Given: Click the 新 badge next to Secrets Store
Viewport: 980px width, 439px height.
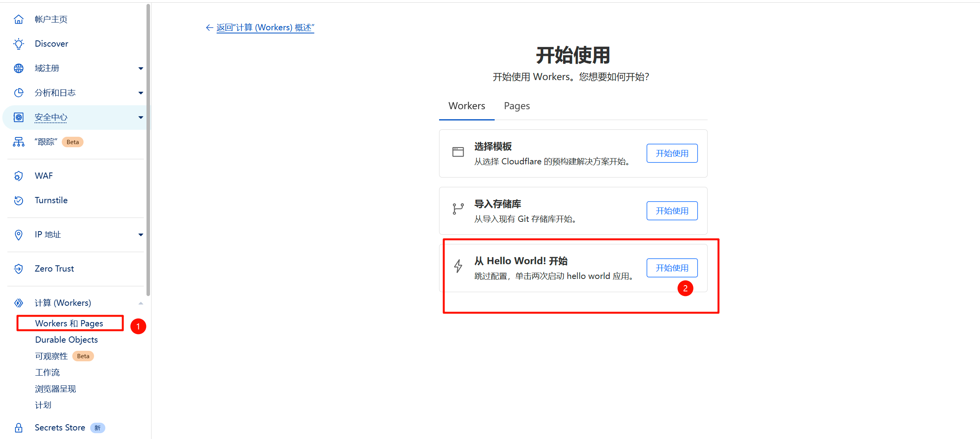Looking at the screenshot, I should [x=98, y=428].
